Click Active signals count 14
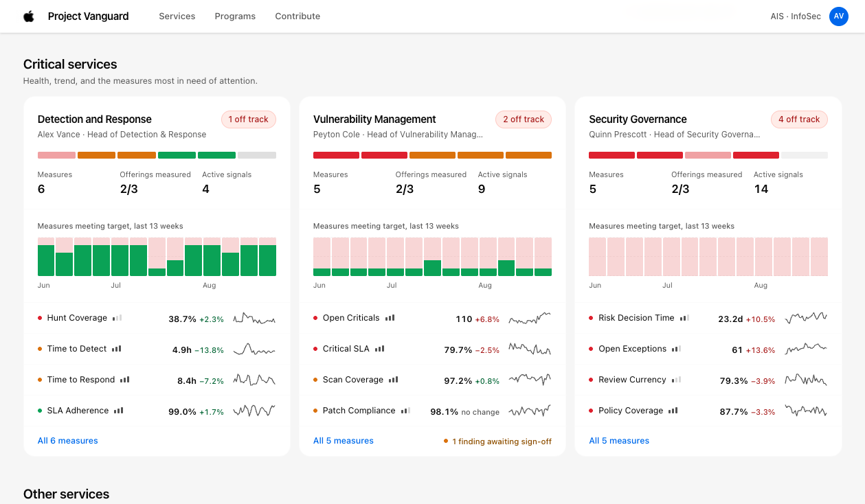865x504 pixels. (x=761, y=189)
